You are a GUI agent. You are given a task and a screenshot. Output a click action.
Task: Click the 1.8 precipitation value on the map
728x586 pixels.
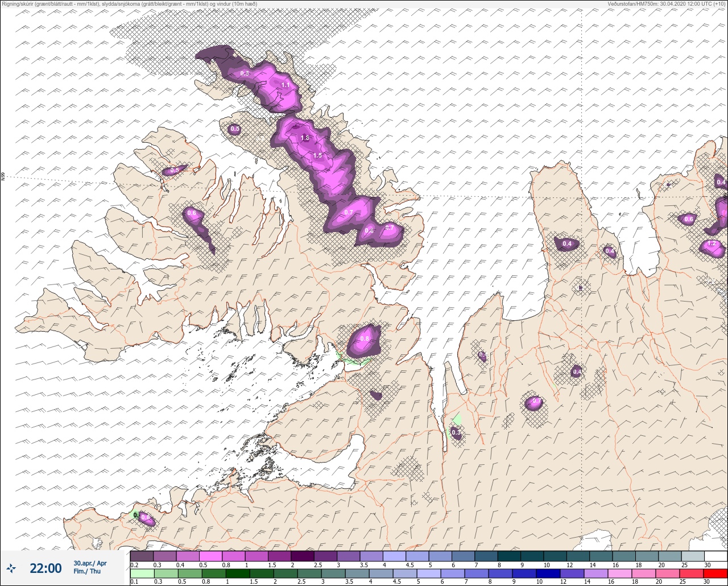coord(305,138)
